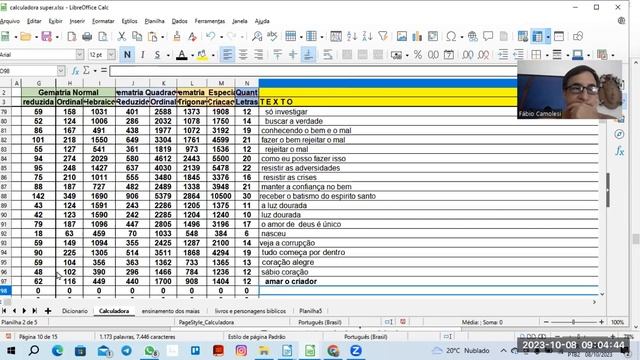Go to the last sheet tab
Viewport: 640px width, 360px height.
click(x=35, y=311)
